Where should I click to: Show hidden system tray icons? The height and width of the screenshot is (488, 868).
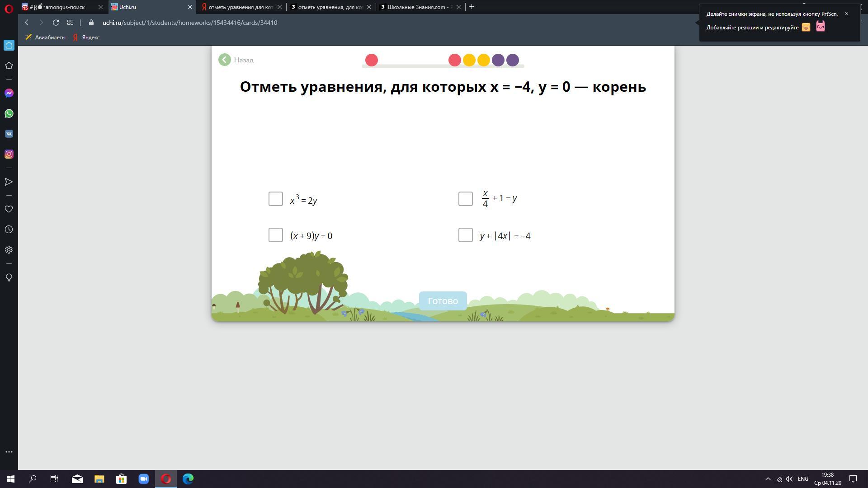[x=768, y=479]
